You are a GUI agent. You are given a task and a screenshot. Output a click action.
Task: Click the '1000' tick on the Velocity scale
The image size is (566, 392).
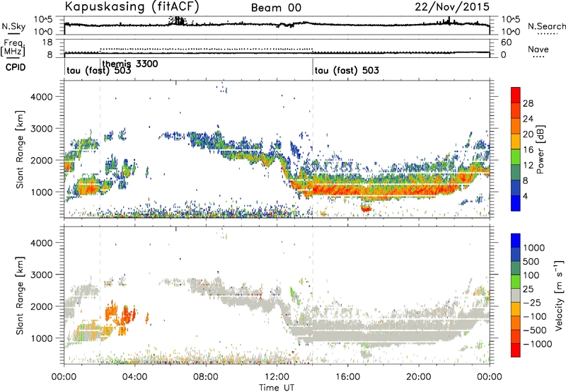coord(533,248)
